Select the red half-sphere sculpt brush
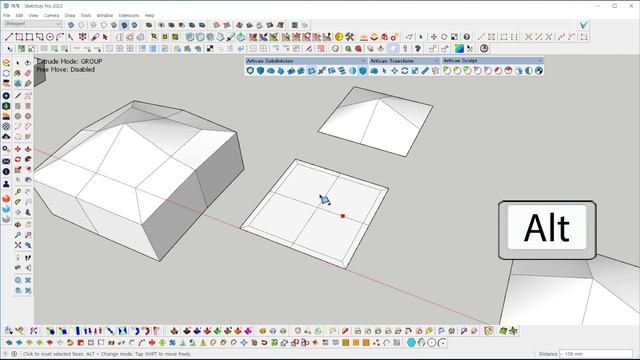This screenshot has width=640, height=360. [x=508, y=71]
